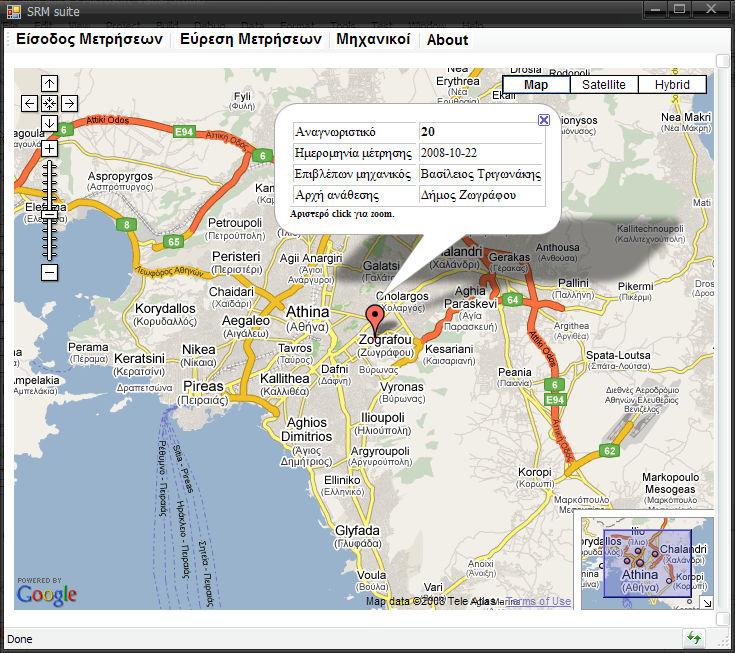The width and height of the screenshot is (735, 653).
Task: Click the SRM suite app icon
Action: 14,11
